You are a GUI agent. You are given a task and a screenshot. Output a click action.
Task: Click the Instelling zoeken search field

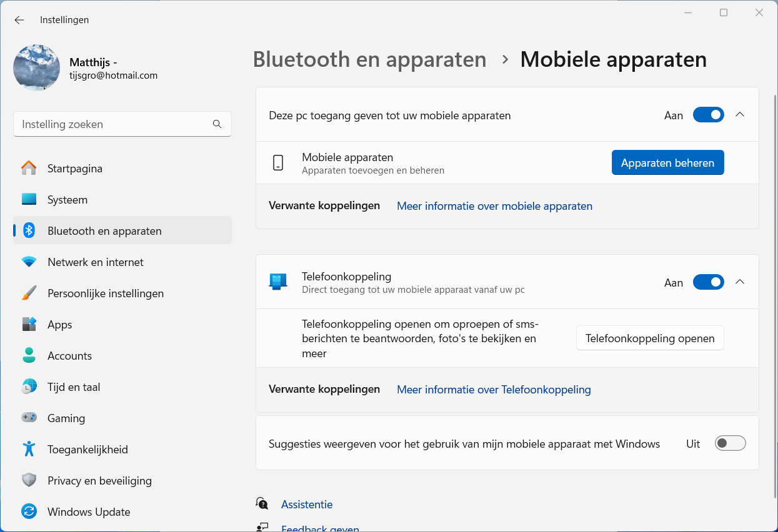coord(116,124)
